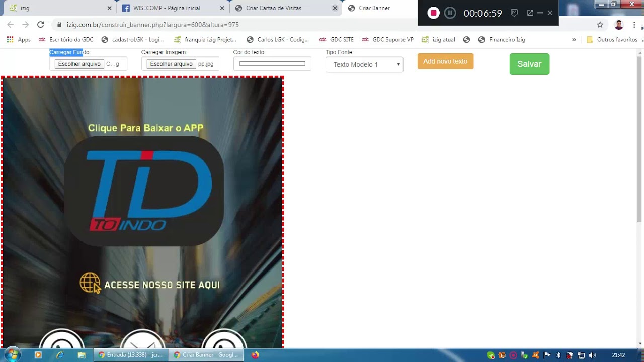Screen dimensions: 644x362
Task: Open recorder pop-out window icon
Action: coord(530,13)
